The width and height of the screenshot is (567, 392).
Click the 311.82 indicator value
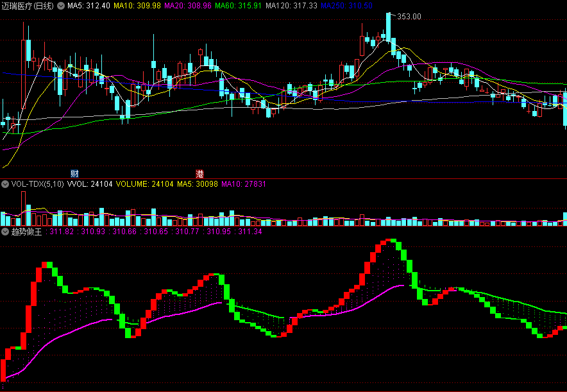[x=62, y=232]
